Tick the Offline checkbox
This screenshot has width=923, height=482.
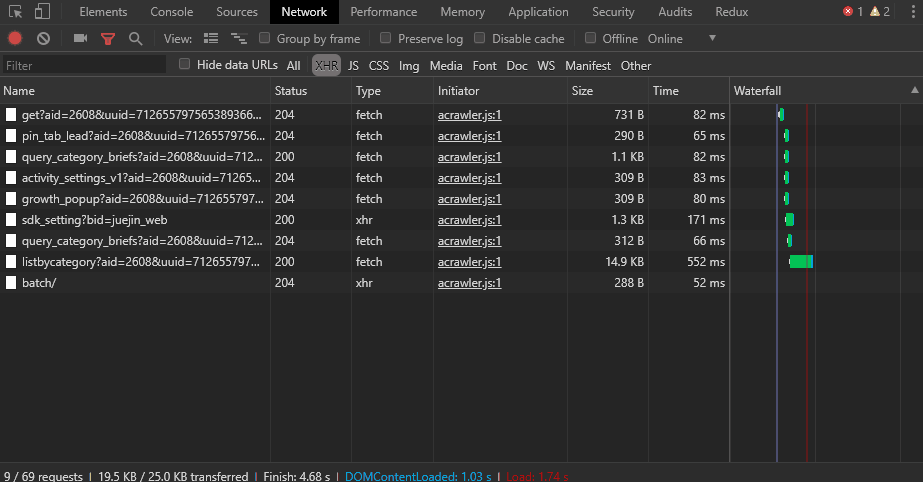click(590, 38)
